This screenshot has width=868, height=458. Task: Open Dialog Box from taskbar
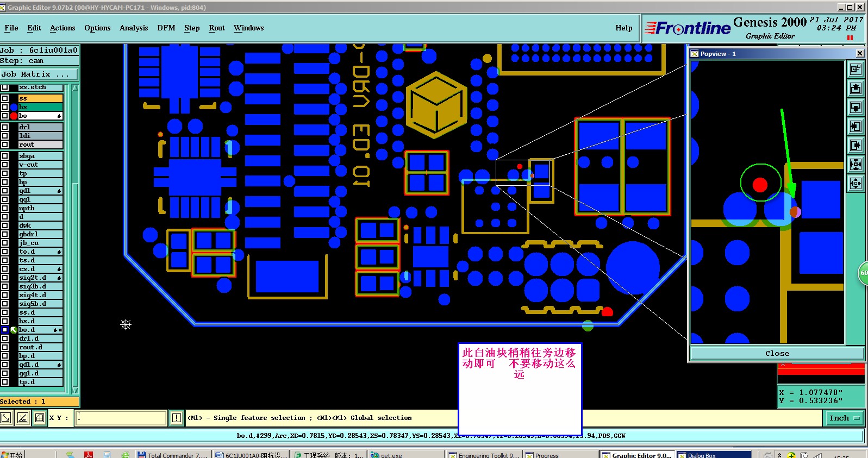click(714, 454)
